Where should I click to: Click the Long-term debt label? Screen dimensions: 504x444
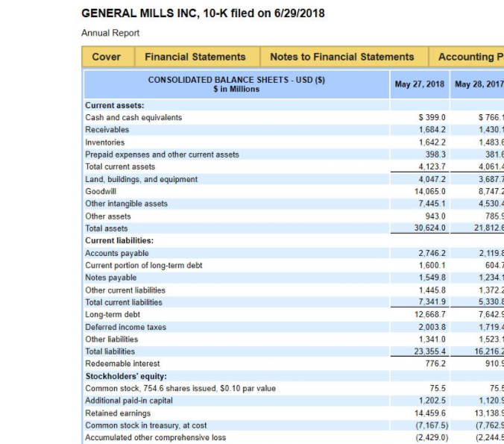[x=113, y=315]
